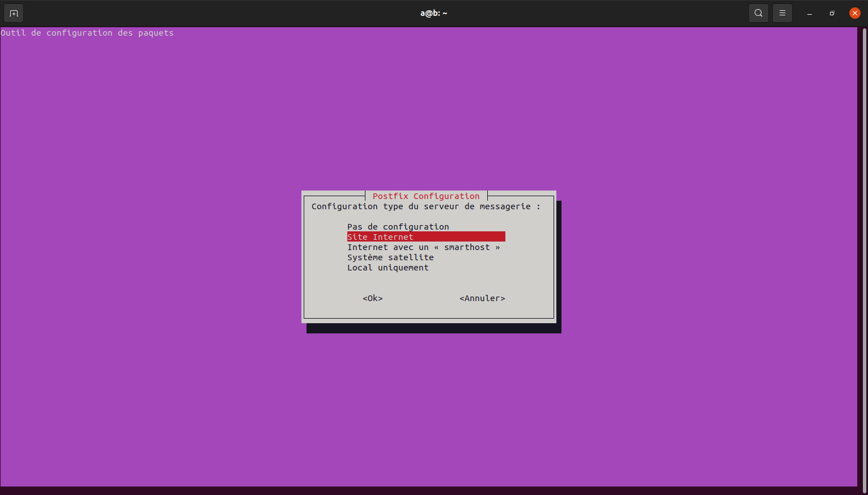Confirm with the <Ok> button
The image size is (868, 495).
tap(373, 298)
